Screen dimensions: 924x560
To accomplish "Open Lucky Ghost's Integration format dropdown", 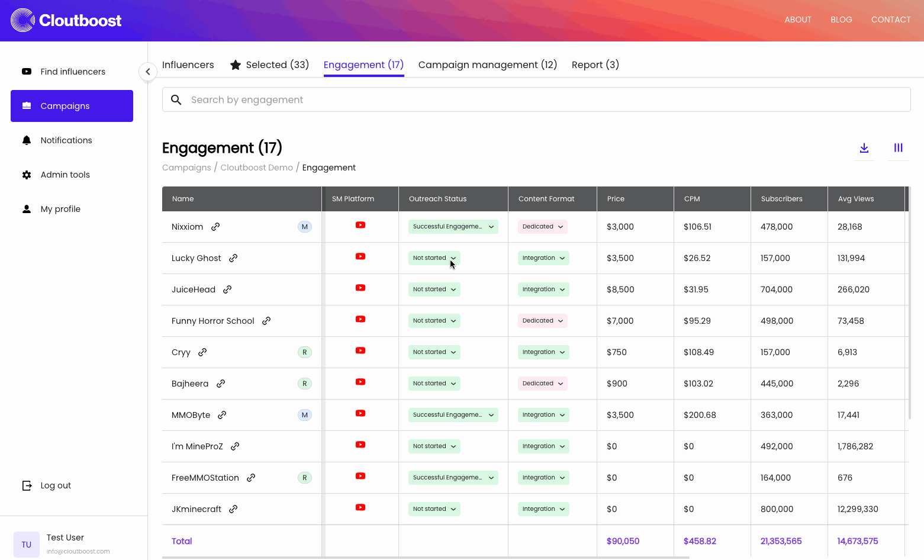I will click(543, 258).
